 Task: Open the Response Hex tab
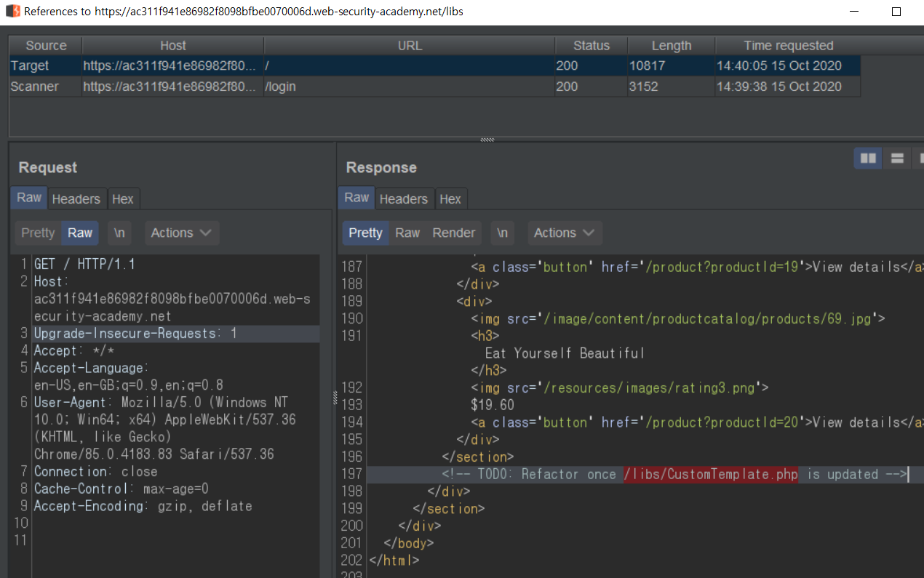pos(450,198)
